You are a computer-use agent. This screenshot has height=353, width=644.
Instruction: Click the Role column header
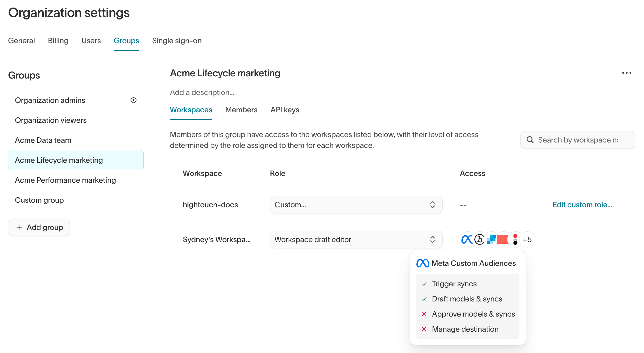278,173
